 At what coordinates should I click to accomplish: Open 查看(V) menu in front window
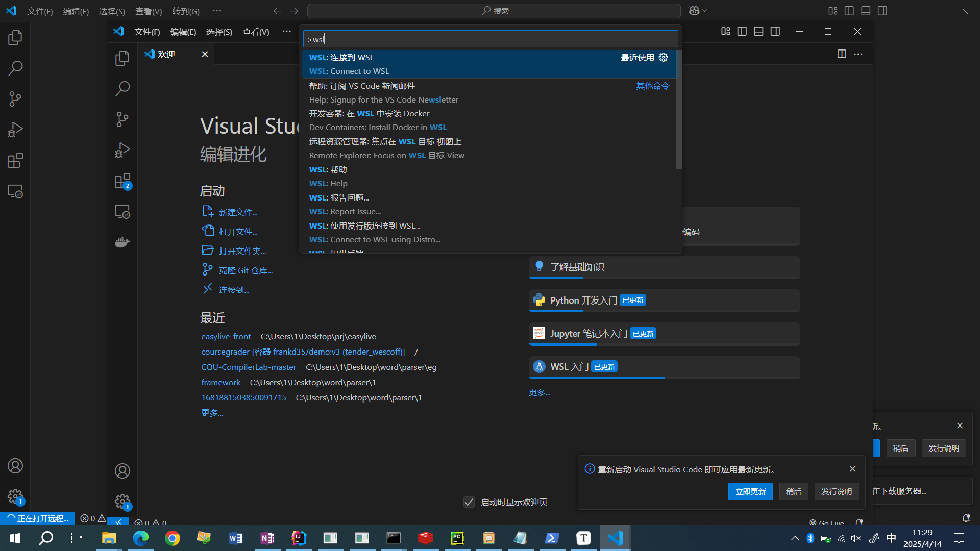click(256, 32)
